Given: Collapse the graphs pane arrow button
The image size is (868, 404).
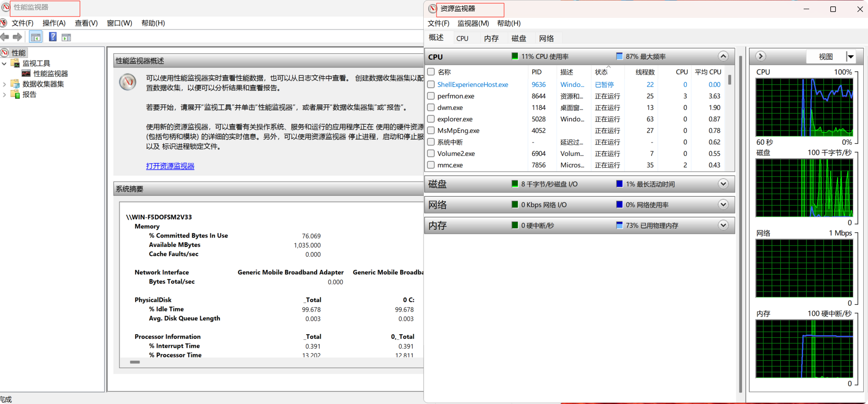Looking at the screenshot, I should coord(761,56).
